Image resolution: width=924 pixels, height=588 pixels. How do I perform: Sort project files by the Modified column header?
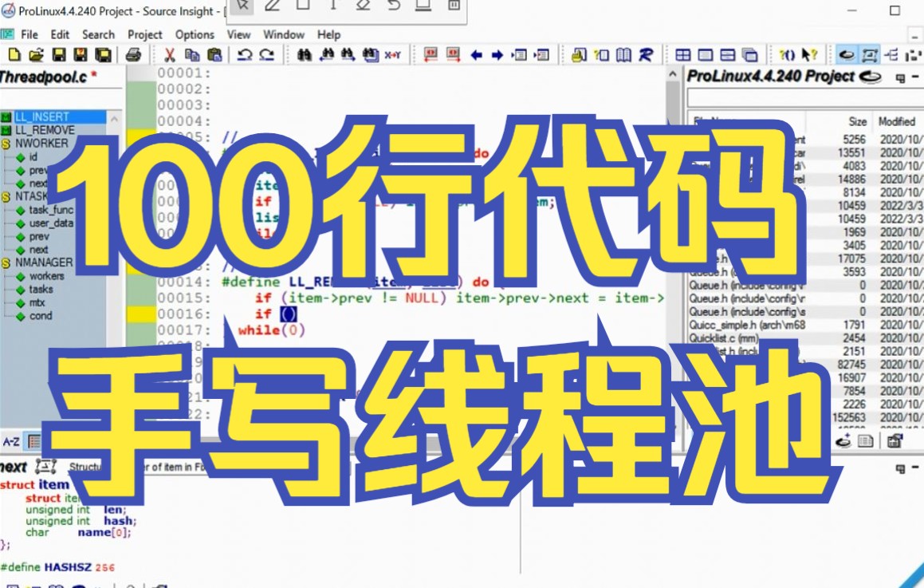click(x=896, y=121)
